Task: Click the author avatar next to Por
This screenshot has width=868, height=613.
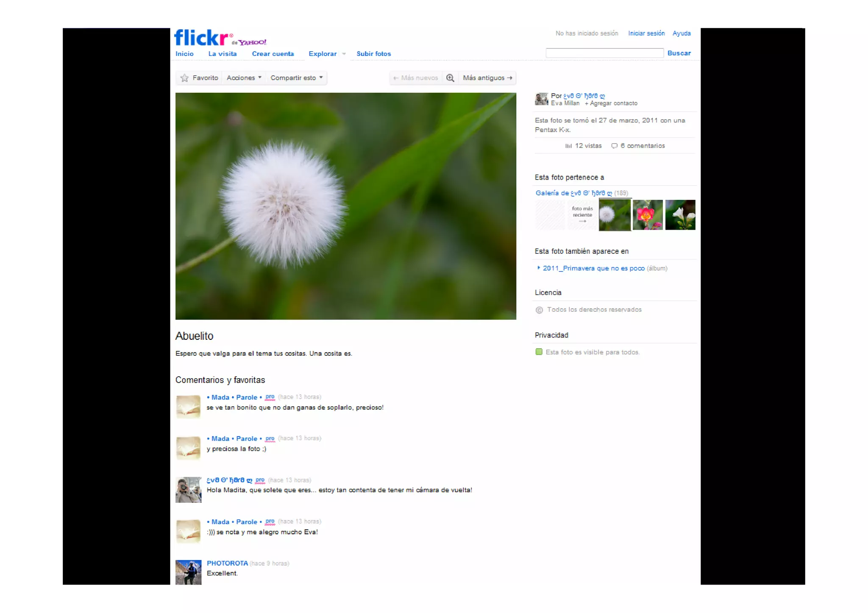Action: click(541, 99)
